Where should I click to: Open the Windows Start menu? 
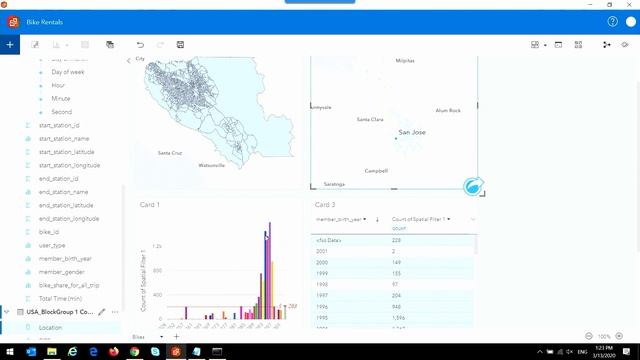click(x=10, y=351)
